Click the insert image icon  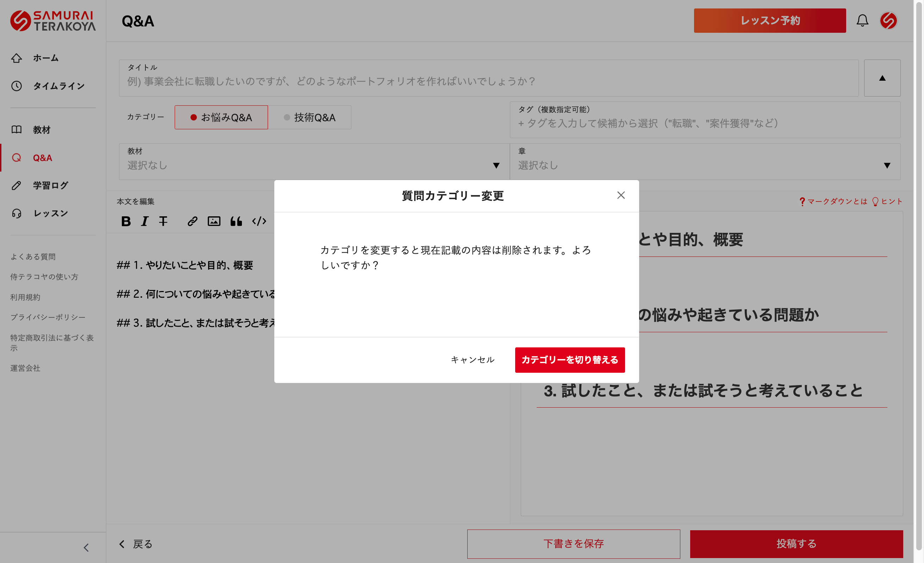[x=214, y=221]
